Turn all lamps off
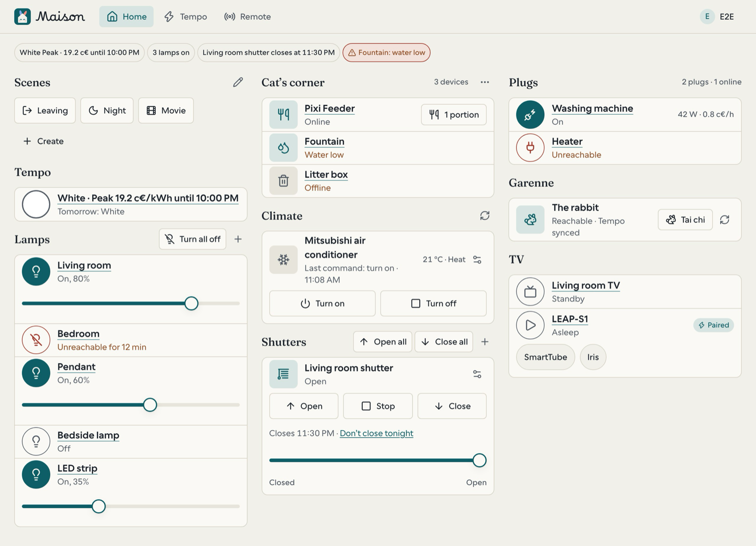This screenshot has width=756, height=546. (193, 239)
